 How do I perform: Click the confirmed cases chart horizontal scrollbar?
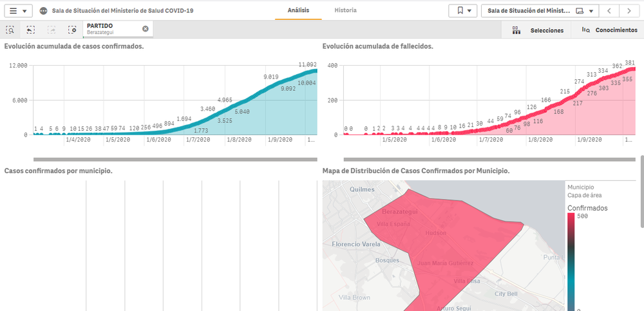click(x=175, y=158)
